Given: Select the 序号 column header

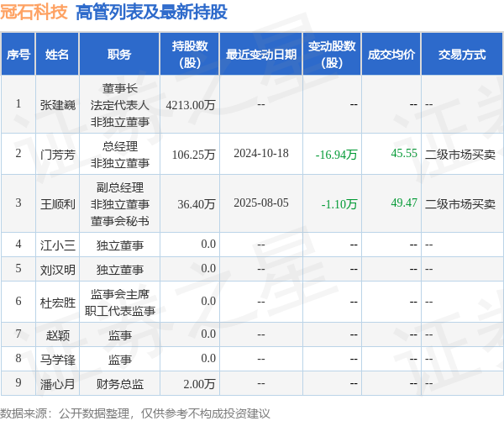Looking at the screenshot, I should pyautogui.click(x=18, y=55).
